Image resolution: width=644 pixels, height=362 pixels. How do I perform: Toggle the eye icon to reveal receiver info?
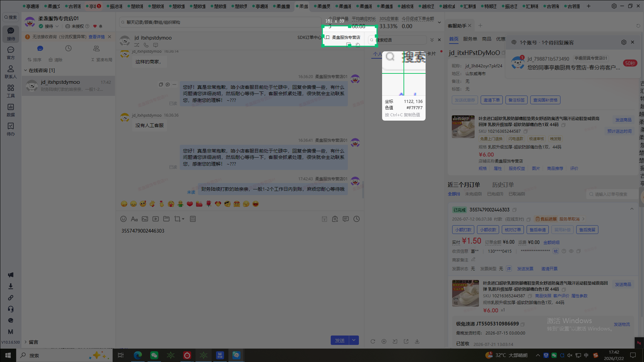point(571,251)
